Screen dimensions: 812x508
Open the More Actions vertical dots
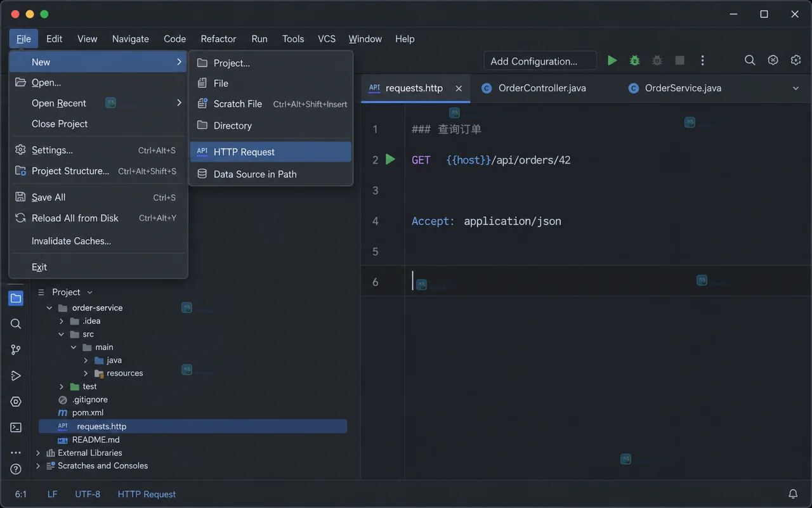coord(702,60)
